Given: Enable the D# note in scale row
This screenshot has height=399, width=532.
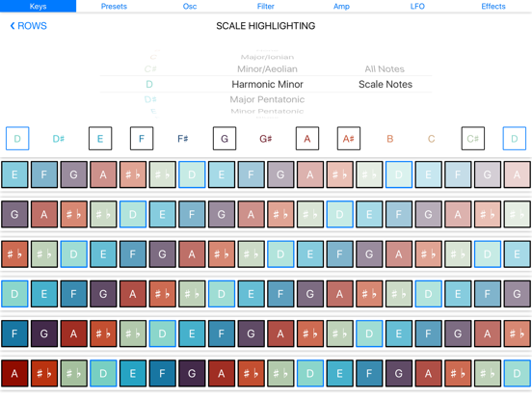Looking at the screenshot, I should click(x=59, y=139).
